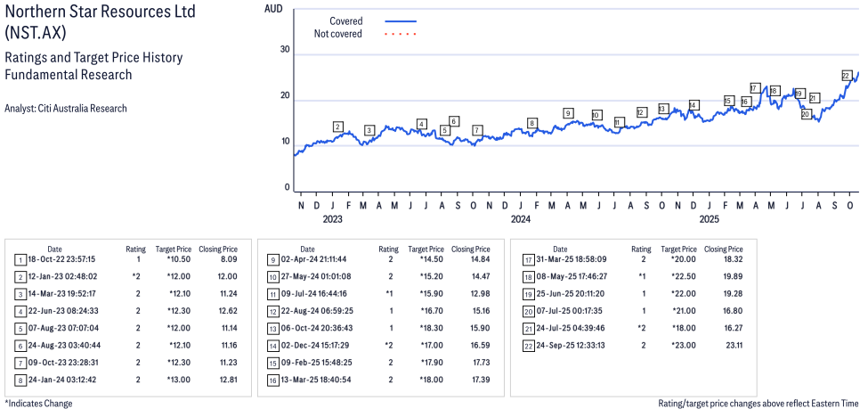Click the AUD axis label
Image resolution: width=868 pixels, height=409 pixels.
pyautogui.click(x=274, y=8)
